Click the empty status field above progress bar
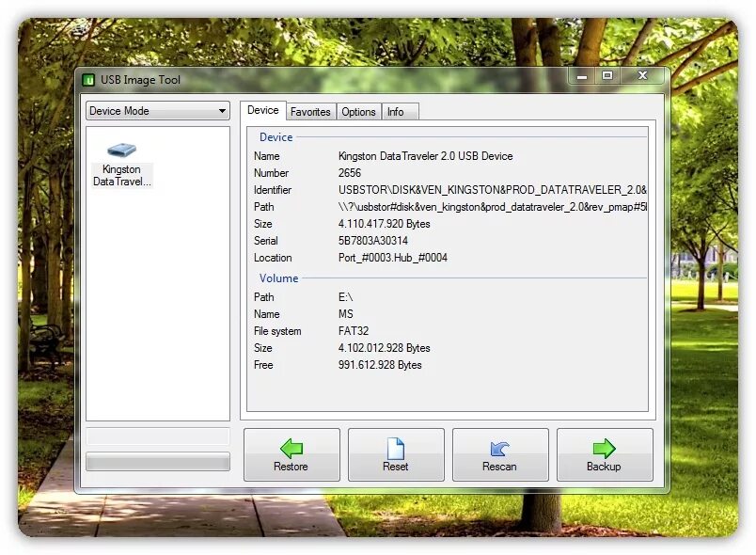 (158, 436)
